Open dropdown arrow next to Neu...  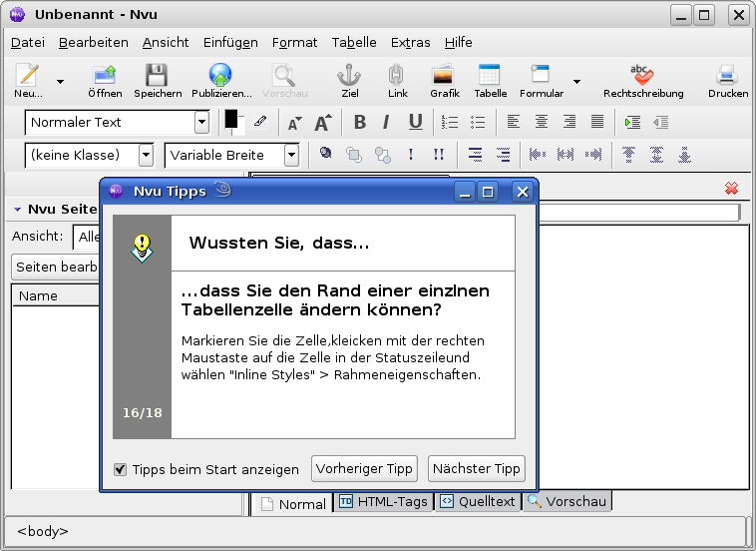pos(60,82)
